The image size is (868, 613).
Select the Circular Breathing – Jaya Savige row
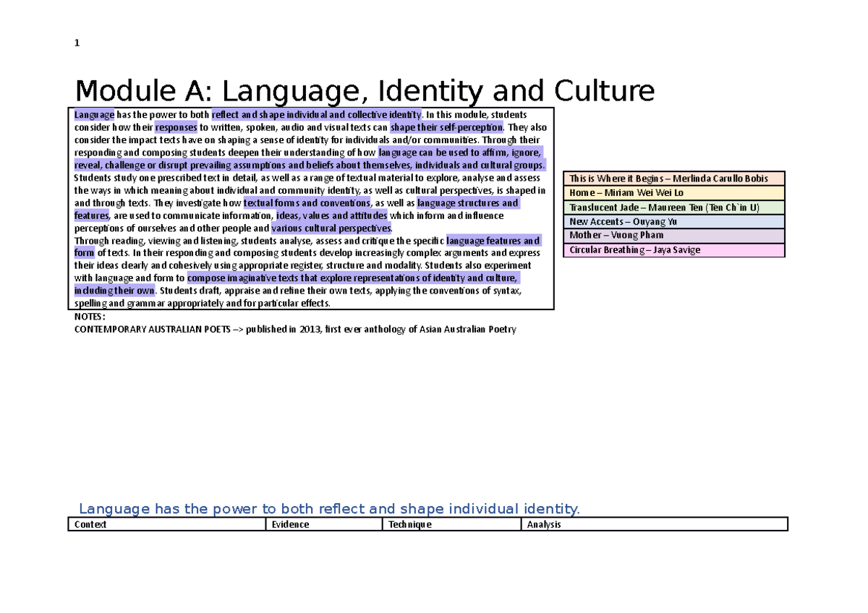tap(673, 250)
